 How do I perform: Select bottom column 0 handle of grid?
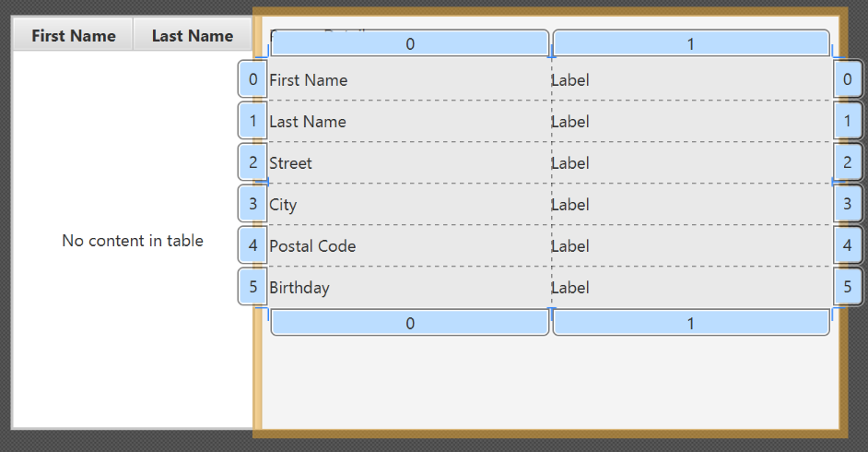pyautogui.click(x=410, y=323)
